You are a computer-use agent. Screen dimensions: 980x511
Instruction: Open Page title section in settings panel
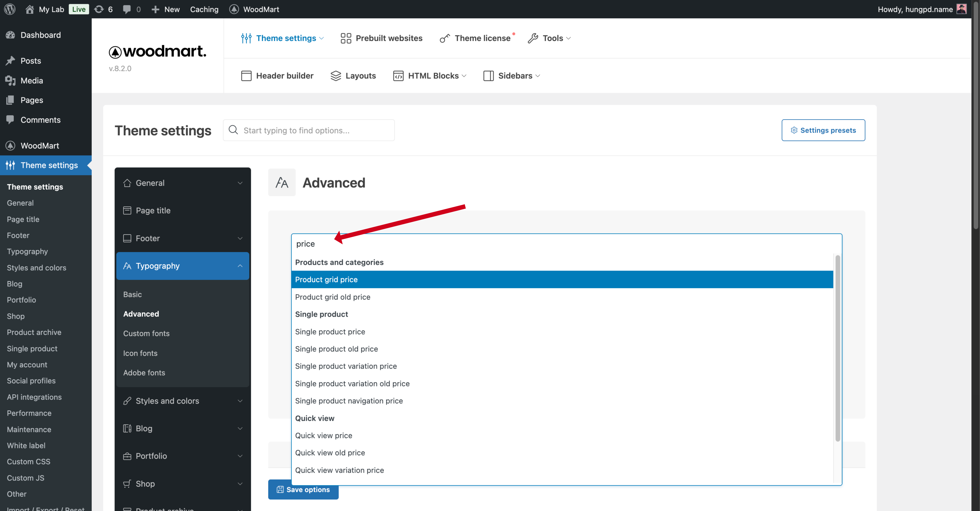183,211
